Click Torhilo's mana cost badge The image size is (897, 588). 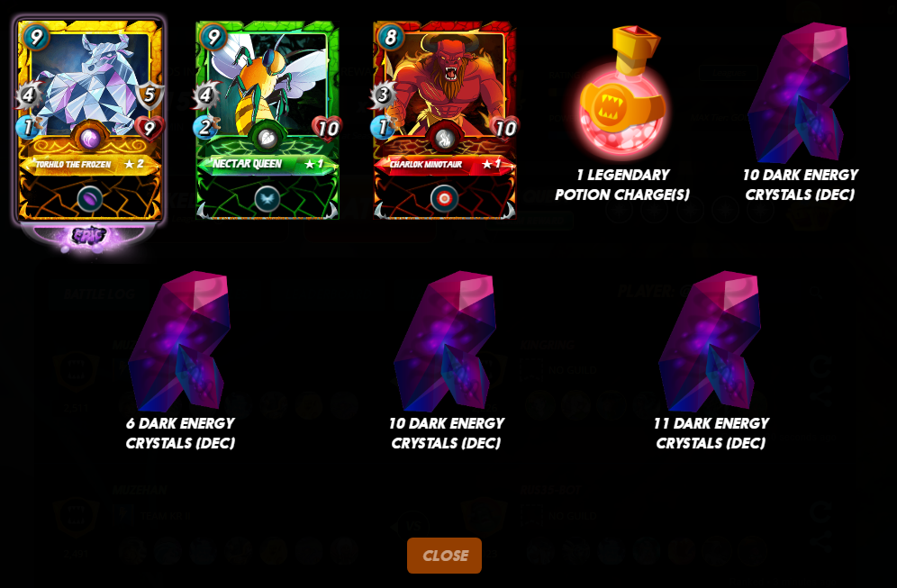pyautogui.click(x=36, y=38)
